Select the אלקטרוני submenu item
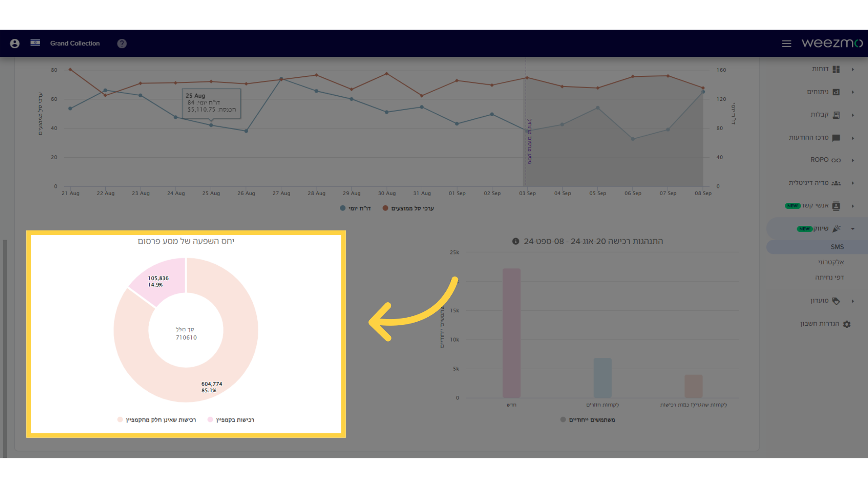 [x=831, y=262]
